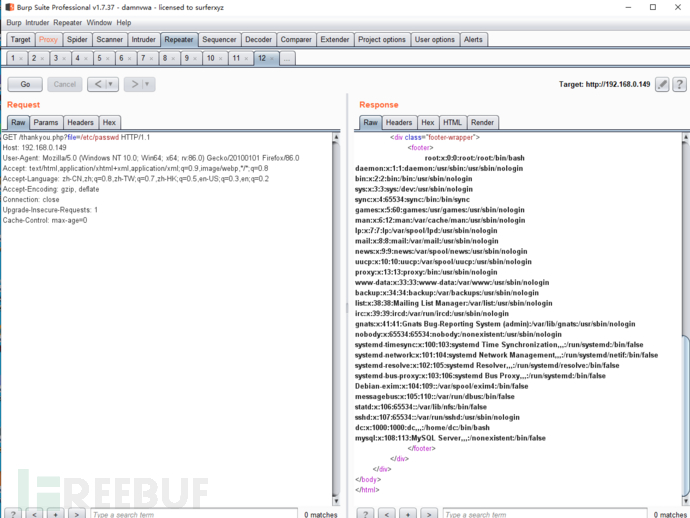690x518 pixels.
Task: Click response search help question mark button
Action: (x=365, y=514)
